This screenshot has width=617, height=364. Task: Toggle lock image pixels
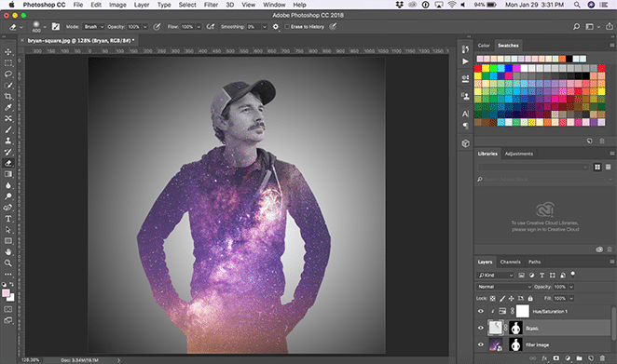[502, 298]
